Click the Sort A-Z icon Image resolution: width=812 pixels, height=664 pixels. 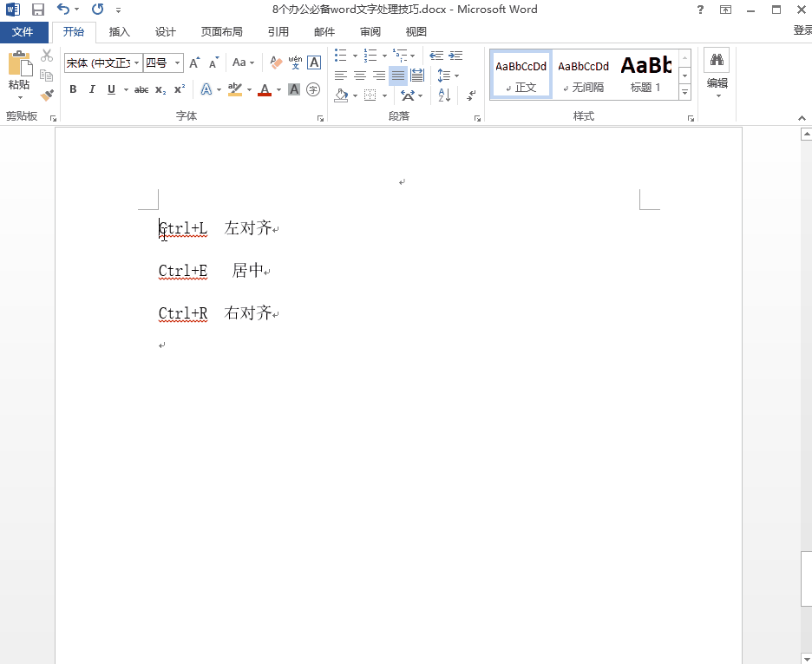pos(443,95)
